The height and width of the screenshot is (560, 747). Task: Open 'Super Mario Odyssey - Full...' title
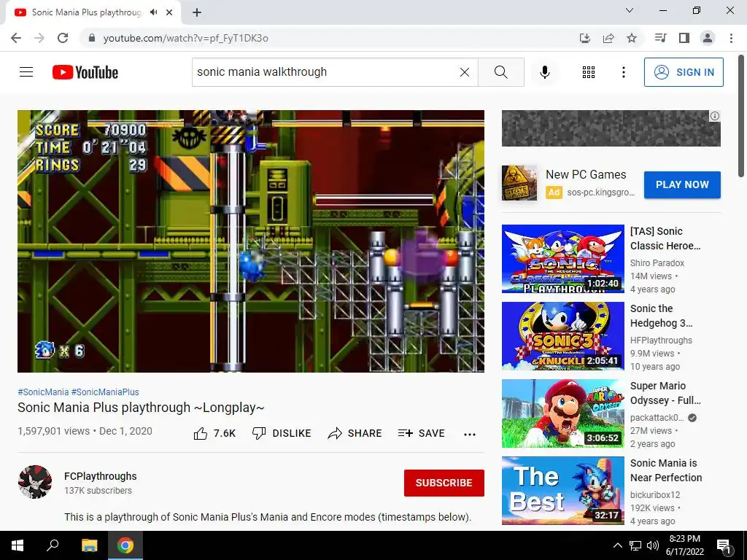coord(665,393)
